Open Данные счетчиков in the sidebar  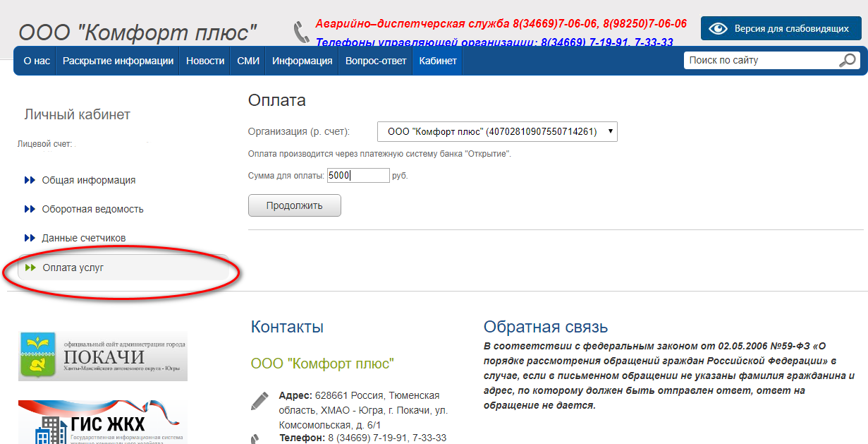click(x=84, y=238)
